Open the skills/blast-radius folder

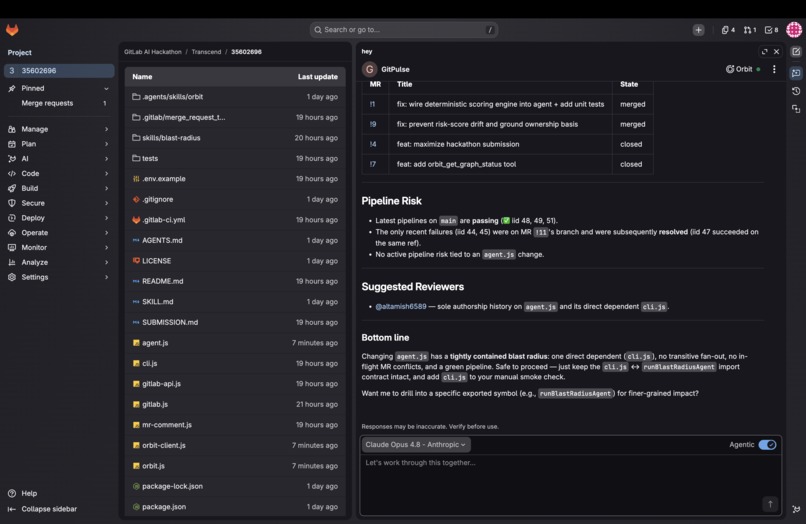pyautogui.click(x=171, y=138)
